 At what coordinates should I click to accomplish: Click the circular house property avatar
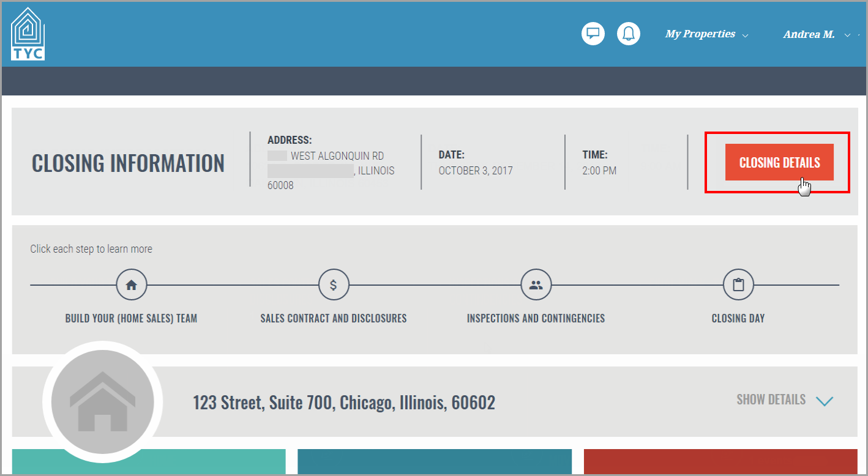click(x=102, y=402)
